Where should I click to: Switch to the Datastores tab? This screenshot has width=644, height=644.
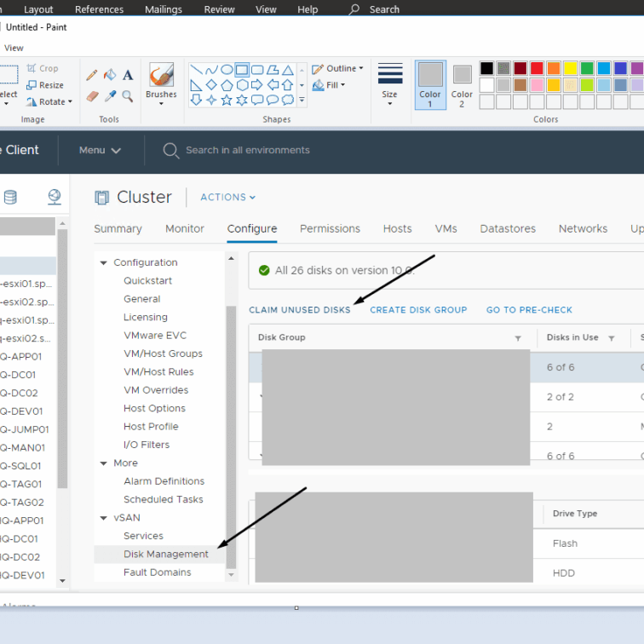pyautogui.click(x=508, y=229)
